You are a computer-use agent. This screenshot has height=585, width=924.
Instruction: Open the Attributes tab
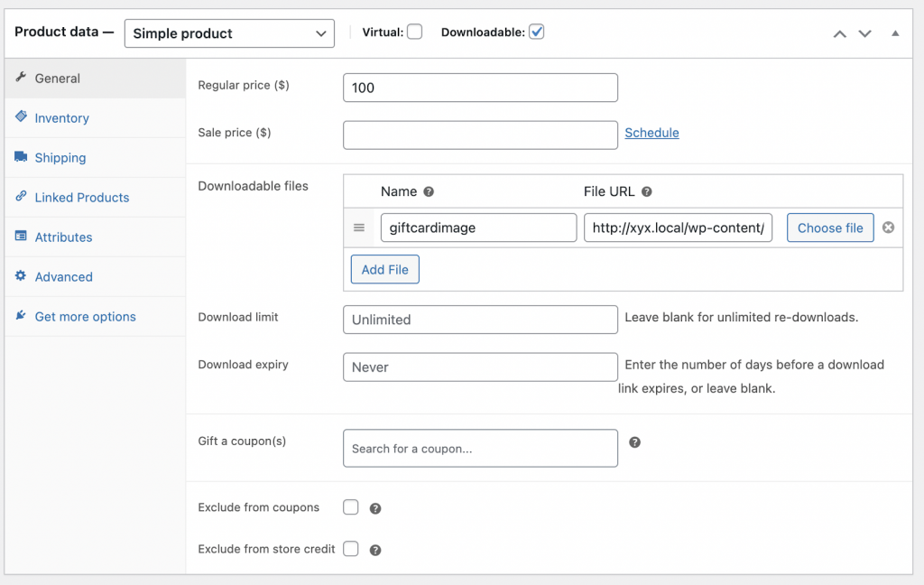[x=95, y=237]
